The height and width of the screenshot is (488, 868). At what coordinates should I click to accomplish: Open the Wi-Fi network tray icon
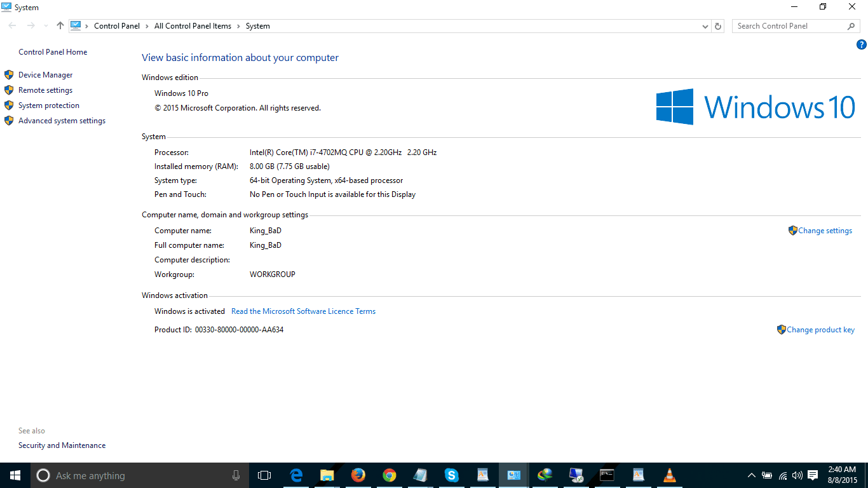click(x=783, y=475)
